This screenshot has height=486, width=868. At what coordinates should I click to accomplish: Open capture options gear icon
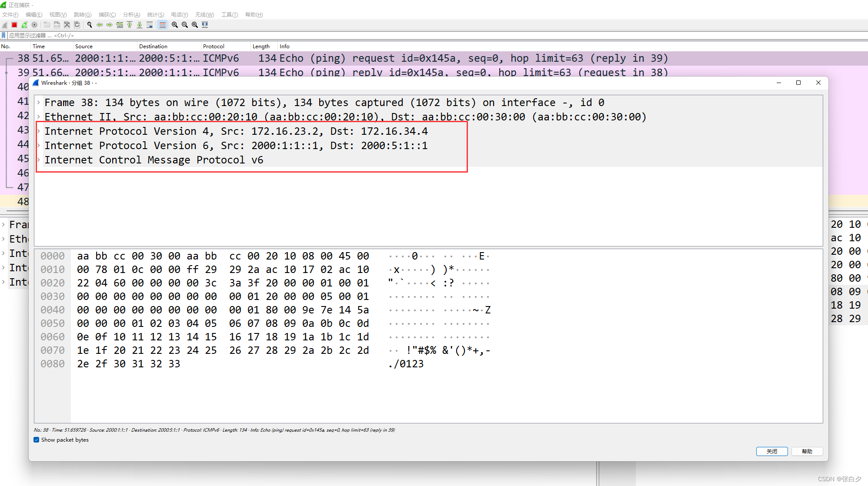(34, 25)
